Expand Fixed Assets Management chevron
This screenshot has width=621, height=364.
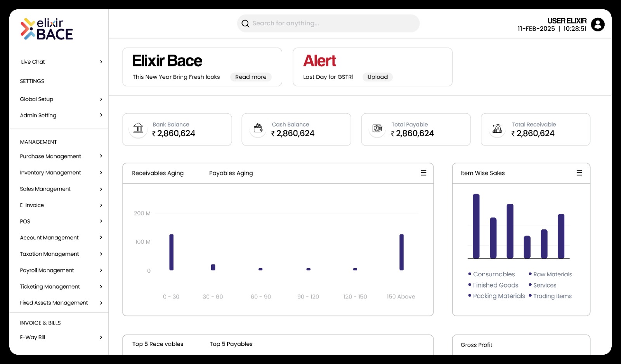101,303
